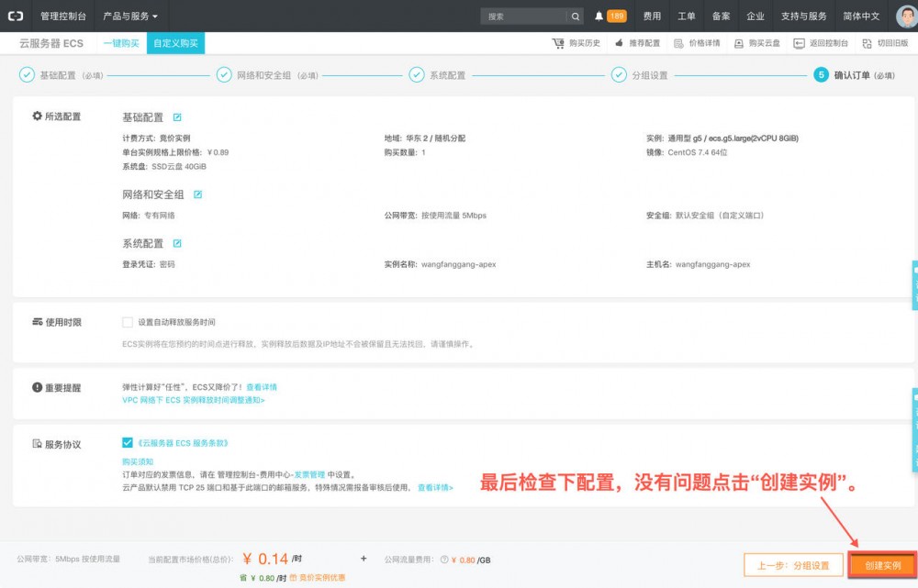The height and width of the screenshot is (588, 918).
Task: Uncheck the 云服务器 ECS 服务条款 agreement
Action: 127,444
